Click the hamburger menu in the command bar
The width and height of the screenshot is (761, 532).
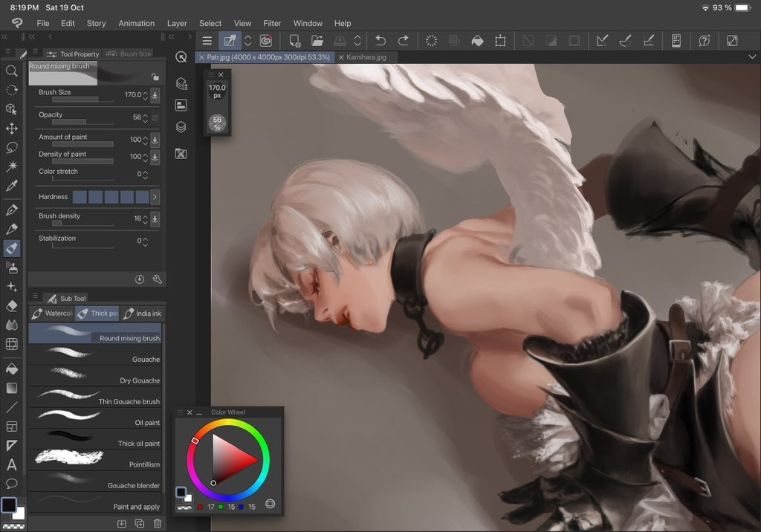(207, 41)
